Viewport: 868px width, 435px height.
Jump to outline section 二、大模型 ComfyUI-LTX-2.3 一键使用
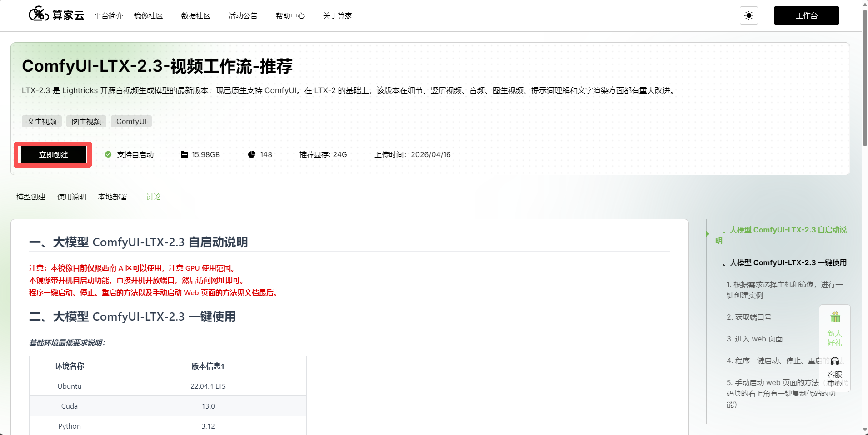point(781,262)
